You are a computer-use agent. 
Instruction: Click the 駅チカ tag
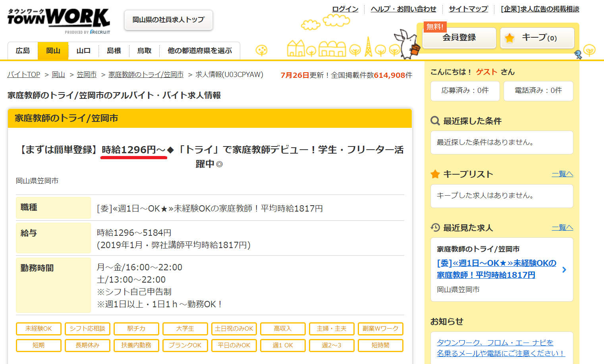click(x=136, y=329)
